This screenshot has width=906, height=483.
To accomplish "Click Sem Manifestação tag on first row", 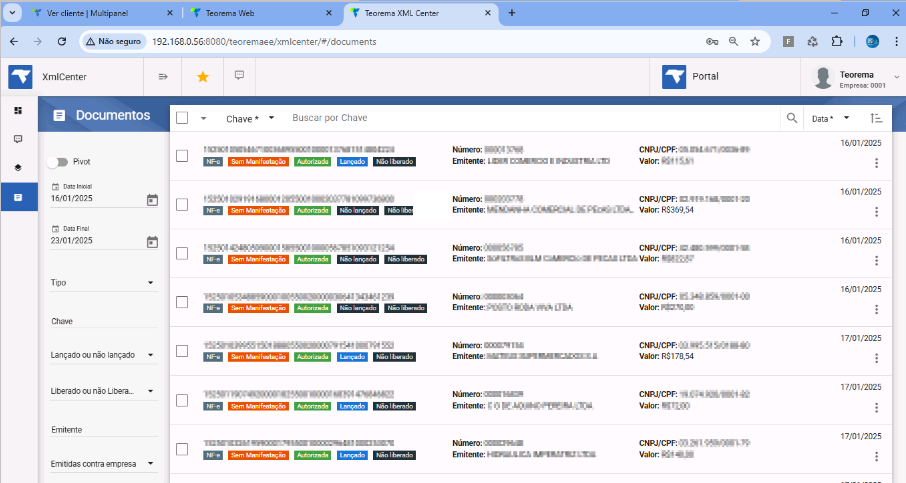I will pyautogui.click(x=258, y=162).
